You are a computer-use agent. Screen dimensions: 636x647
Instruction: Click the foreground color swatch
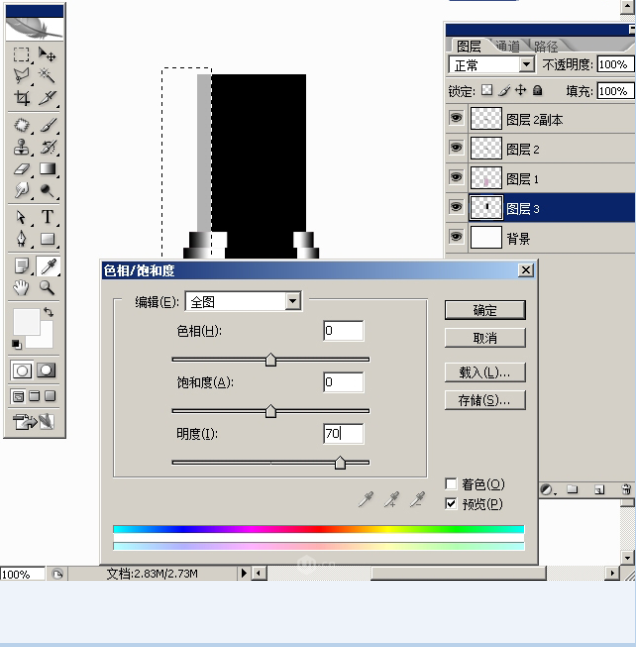pyautogui.click(x=26, y=321)
